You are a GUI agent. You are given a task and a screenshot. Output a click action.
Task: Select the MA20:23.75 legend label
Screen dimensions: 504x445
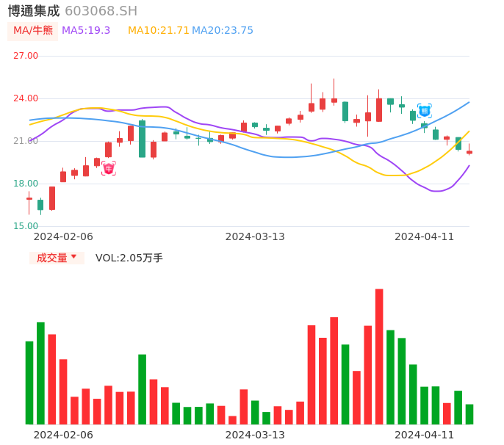(x=223, y=31)
